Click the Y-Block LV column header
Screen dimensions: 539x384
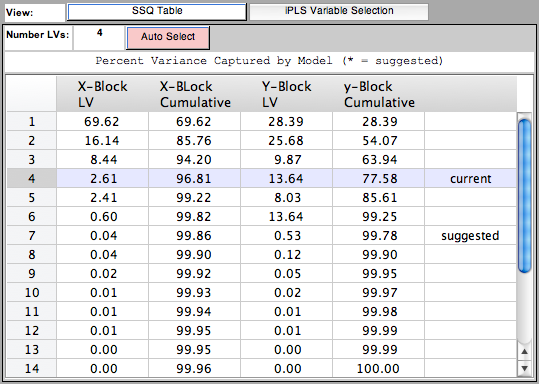coord(286,94)
